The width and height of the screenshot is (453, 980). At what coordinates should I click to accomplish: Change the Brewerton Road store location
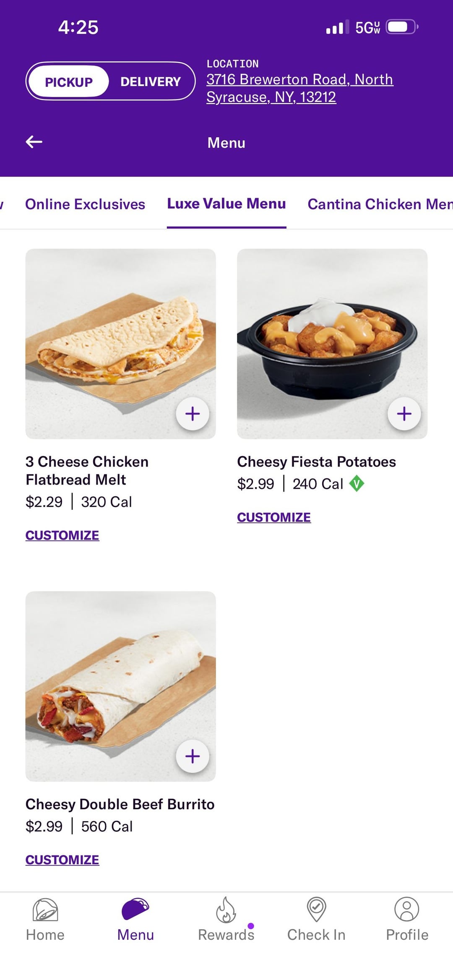tap(299, 88)
